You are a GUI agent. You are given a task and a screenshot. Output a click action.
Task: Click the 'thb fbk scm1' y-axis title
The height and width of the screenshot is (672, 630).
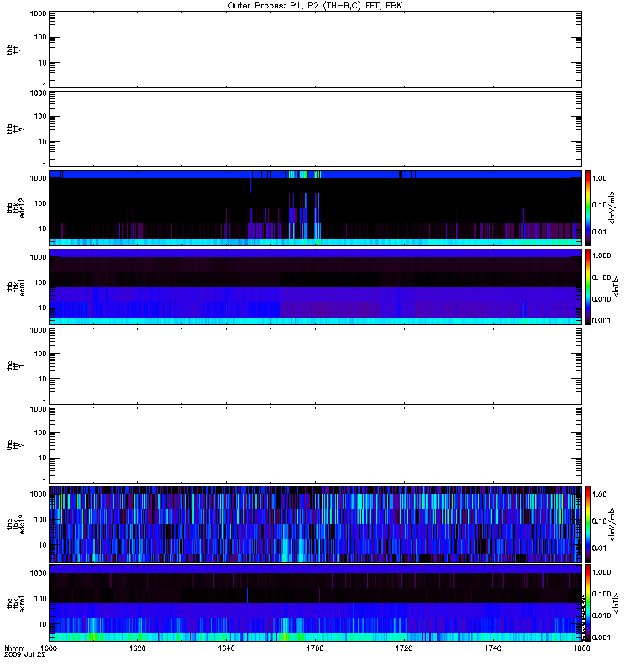(16, 286)
